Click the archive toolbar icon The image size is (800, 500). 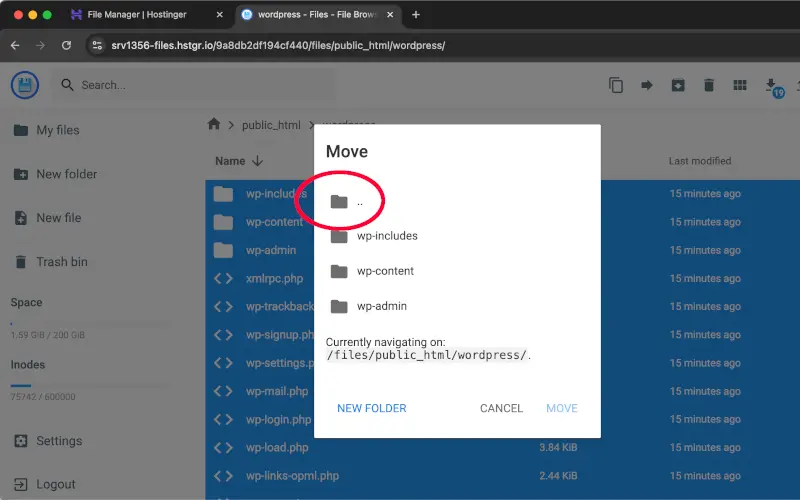(x=678, y=85)
